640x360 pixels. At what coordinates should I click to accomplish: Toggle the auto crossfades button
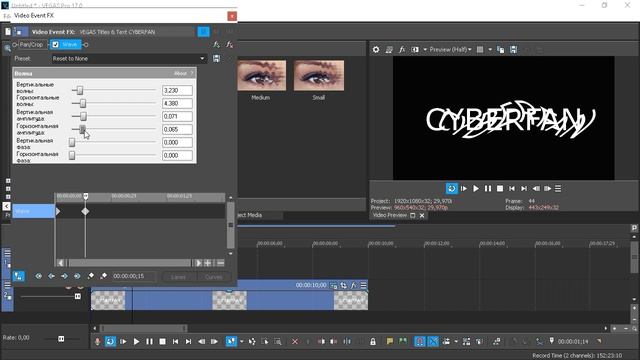433,342
